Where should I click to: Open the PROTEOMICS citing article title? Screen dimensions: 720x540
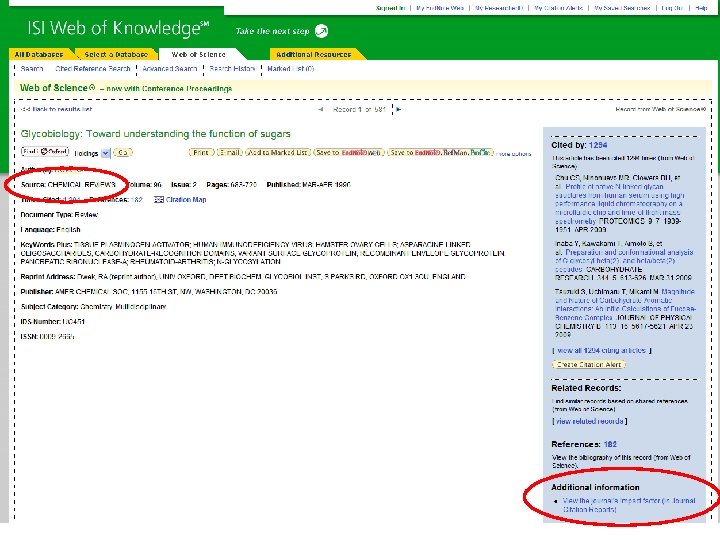coord(618,204)
